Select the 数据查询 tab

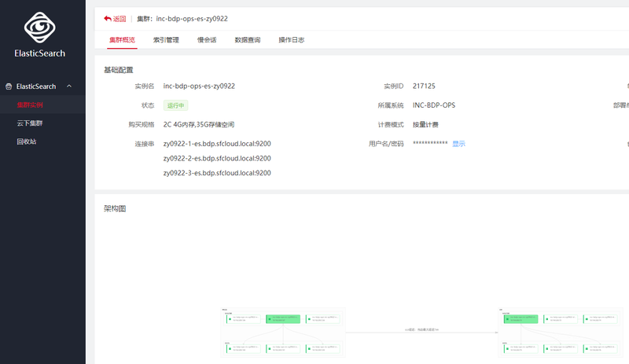click(x=247, y=39)
